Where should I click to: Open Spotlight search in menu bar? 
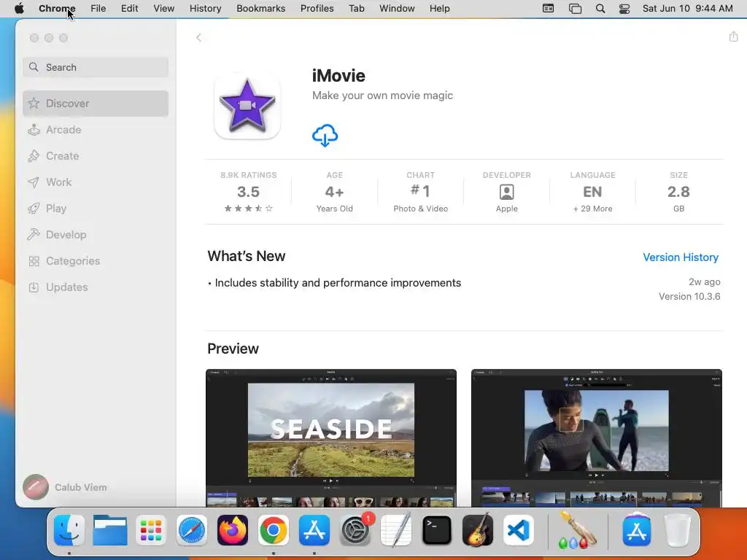coord(600,9)
